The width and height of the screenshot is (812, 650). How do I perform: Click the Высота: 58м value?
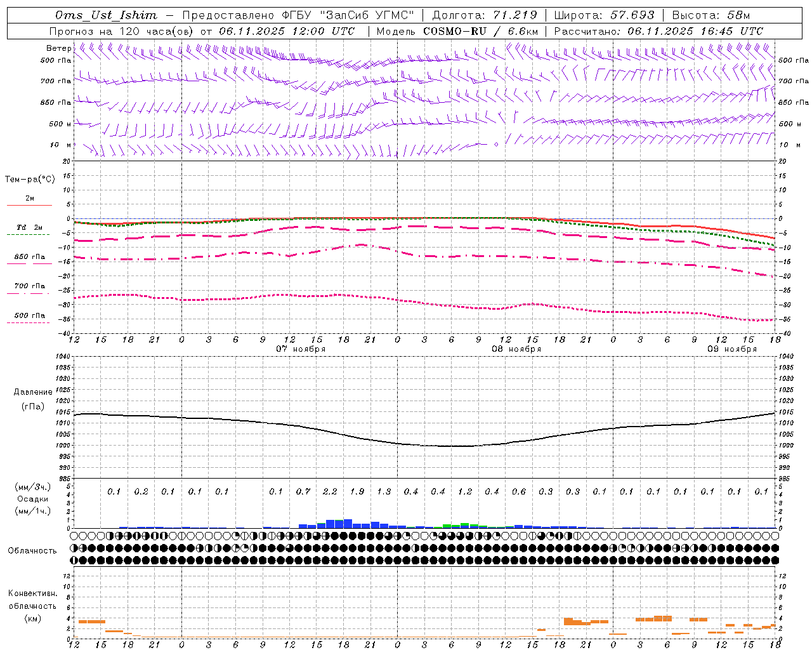(710, 15)
